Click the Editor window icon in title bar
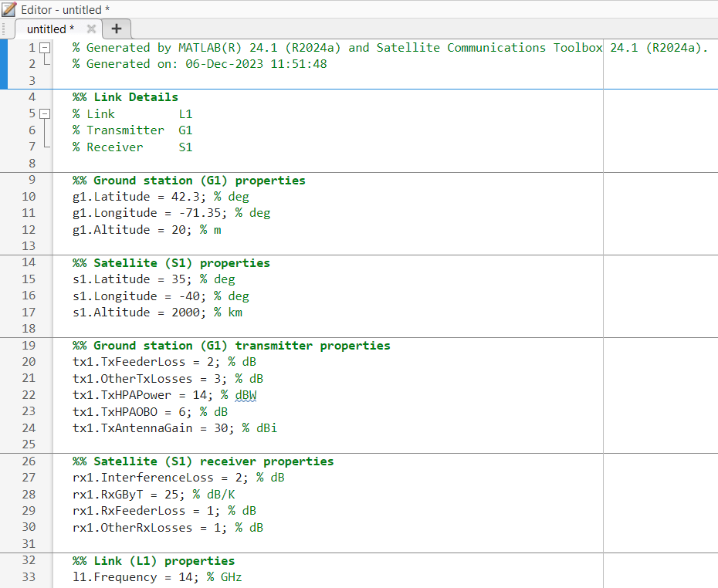This screenshot has height=588, width=718. click(x=9, y=9)
